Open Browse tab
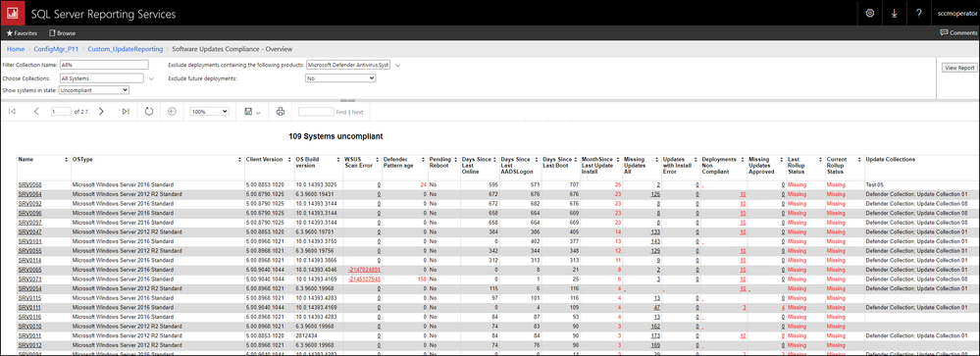Viewport: 980px width, 356px height. (62, 33)
